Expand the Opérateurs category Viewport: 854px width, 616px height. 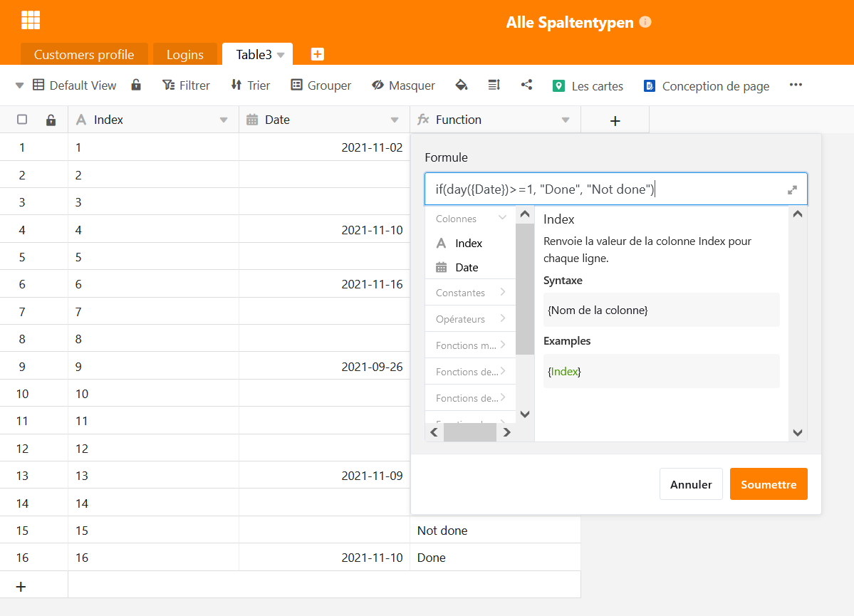coord(470,319)
